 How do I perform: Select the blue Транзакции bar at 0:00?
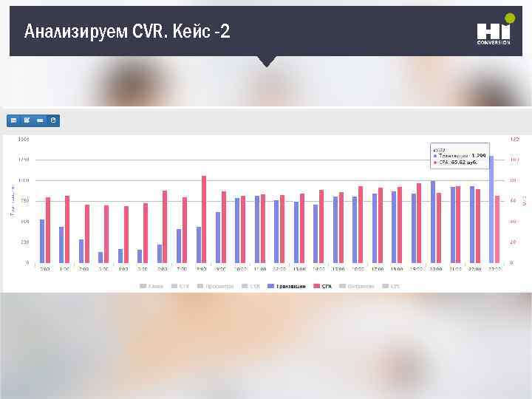click(x=42, y=241)
